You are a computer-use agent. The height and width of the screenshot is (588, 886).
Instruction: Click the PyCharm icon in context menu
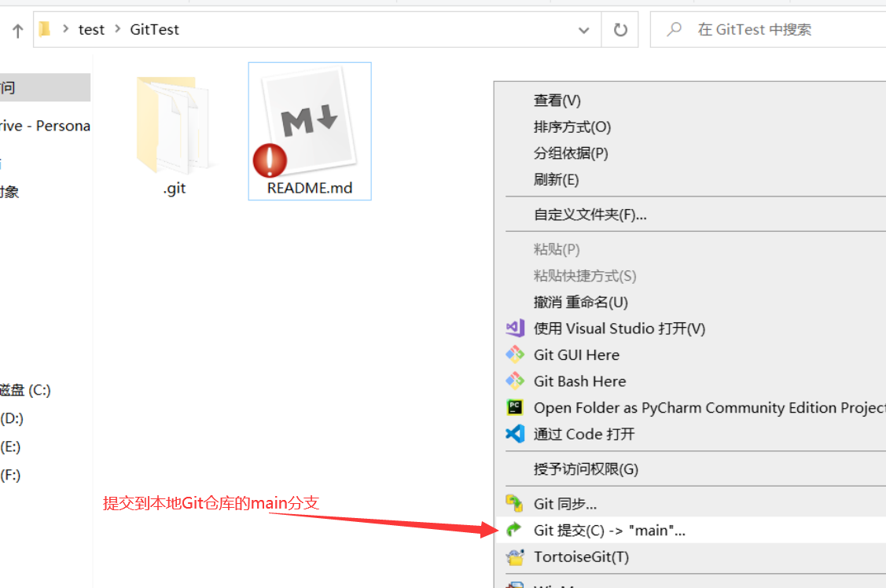click(x=515, y=407)
